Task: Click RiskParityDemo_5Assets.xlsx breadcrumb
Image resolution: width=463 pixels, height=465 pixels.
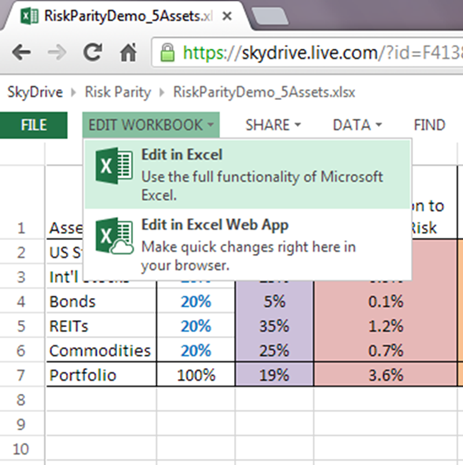Action: tap(264, 92)
